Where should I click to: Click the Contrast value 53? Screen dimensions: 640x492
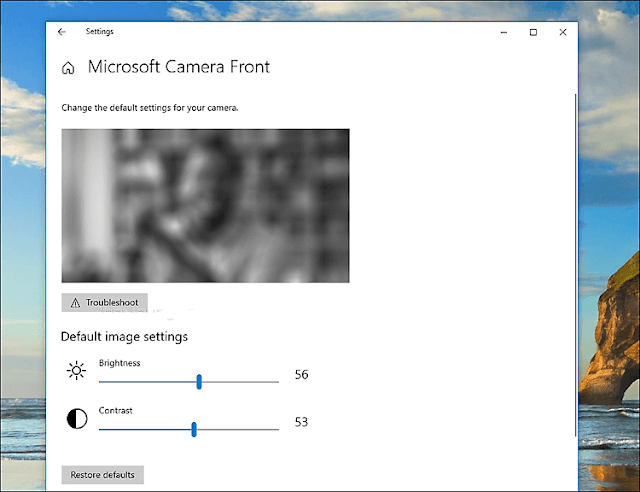[x=302, y=422]
